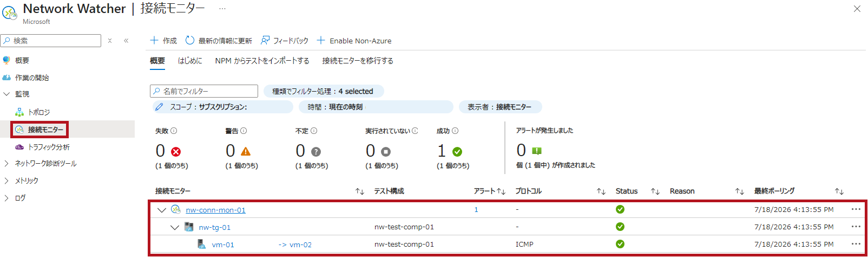
Task: Open more options for nw-tg-01 row
Action: click(x=856, y=227)
